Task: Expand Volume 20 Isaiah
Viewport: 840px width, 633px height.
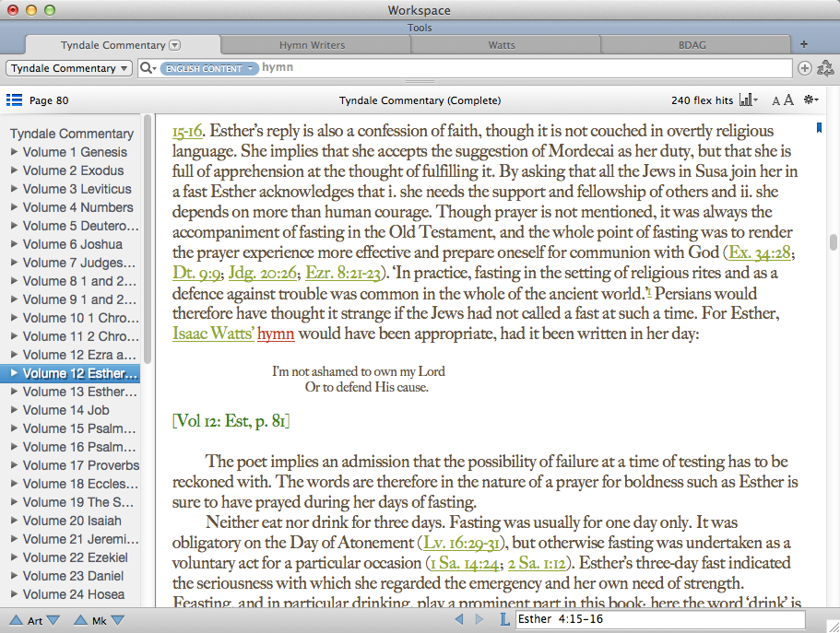Action: point(15,520)
